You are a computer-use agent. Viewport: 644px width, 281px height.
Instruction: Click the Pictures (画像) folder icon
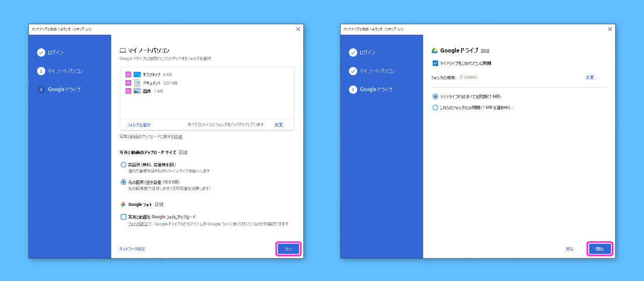(x=137, y=91)
